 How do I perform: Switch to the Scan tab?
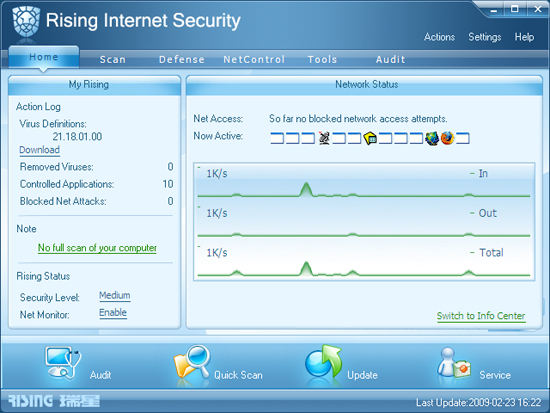click(x=113, y=59)
